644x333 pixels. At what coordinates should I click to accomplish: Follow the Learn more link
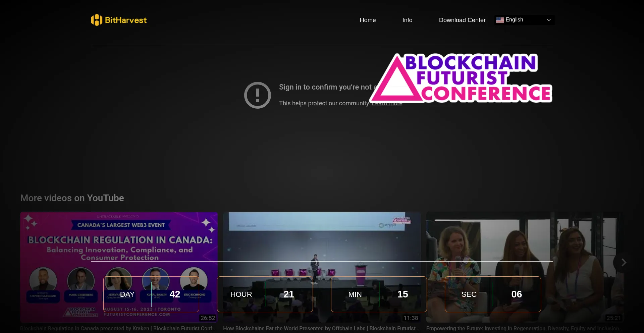[387, 103]
